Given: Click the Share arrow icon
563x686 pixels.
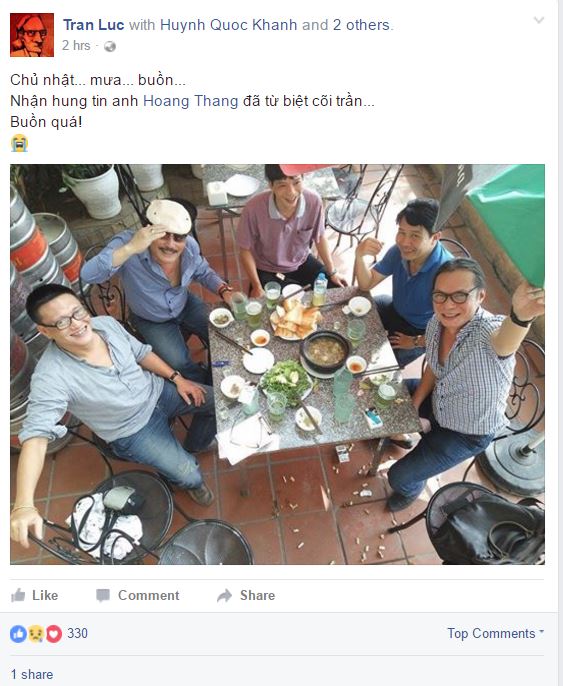Looking at the screenshot, I should (224, 595).
